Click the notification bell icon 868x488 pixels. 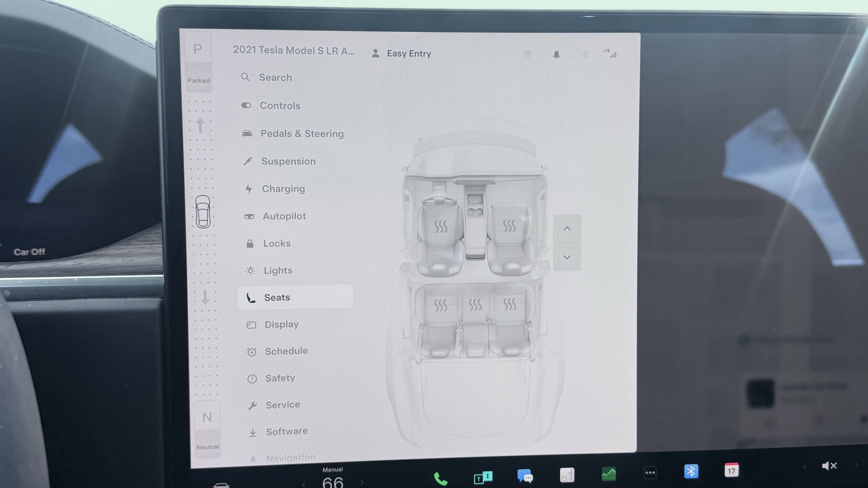(556, 55)
